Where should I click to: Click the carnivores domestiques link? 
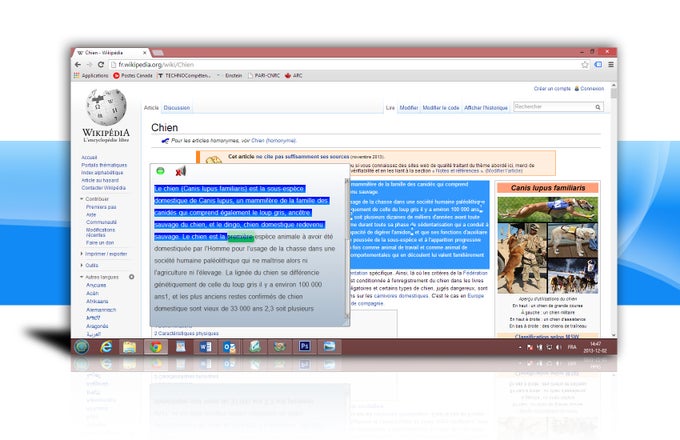pos(401,296)
